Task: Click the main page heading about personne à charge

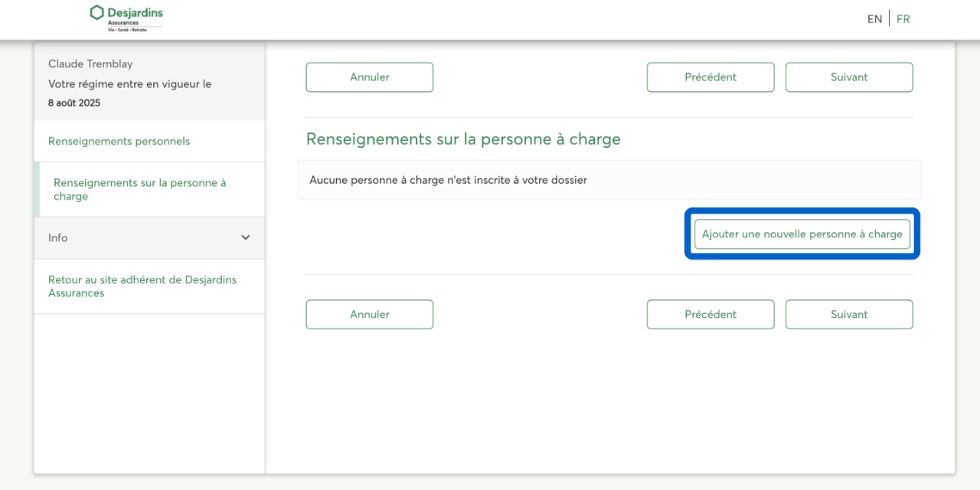Action: [x=463, y=139]
